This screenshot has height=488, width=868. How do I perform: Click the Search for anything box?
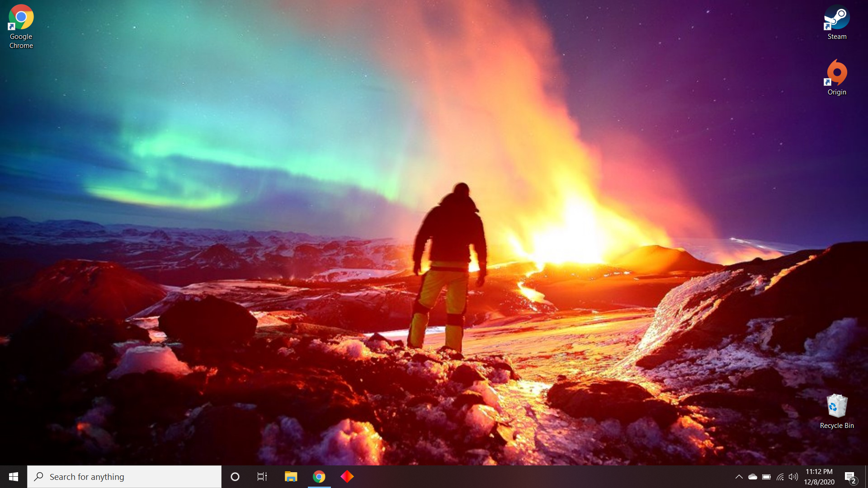(x=124, y=477)
